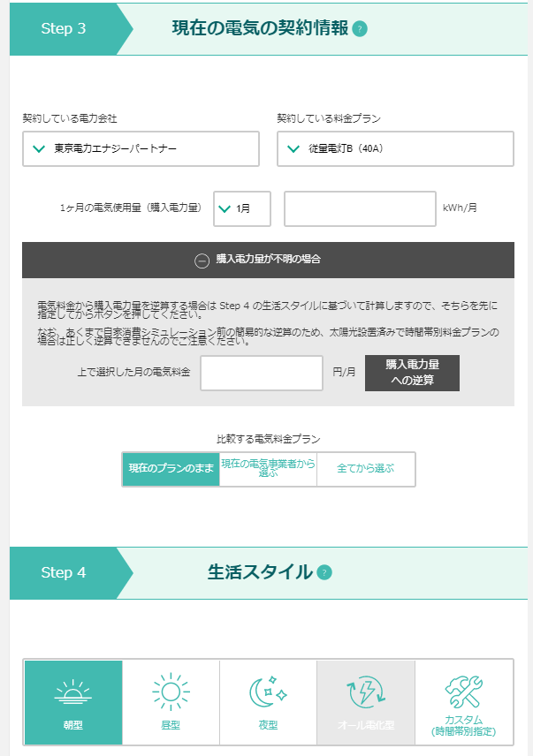
Task: Collapse the 購入電力量が不明の場合 section
Action: [x=268, y=260]
